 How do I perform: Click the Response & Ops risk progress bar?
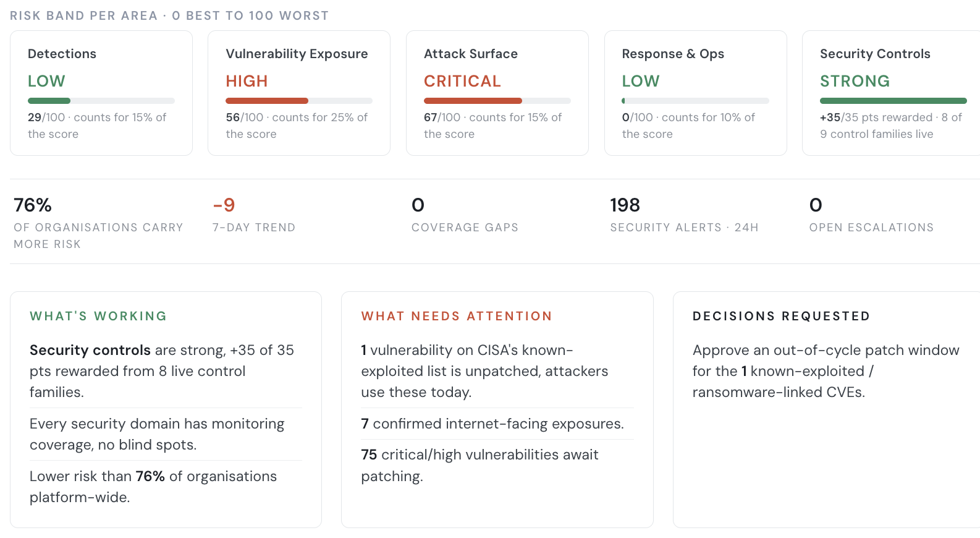pyautogui.click(x=695, y=101)
